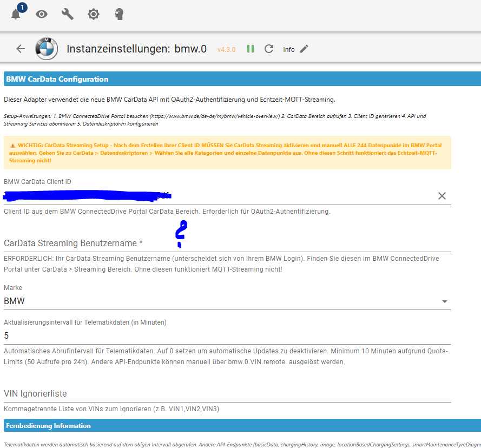Click the v4.3.0 version label
Viewport: 481px width, 448px height.
coord(226,50)
